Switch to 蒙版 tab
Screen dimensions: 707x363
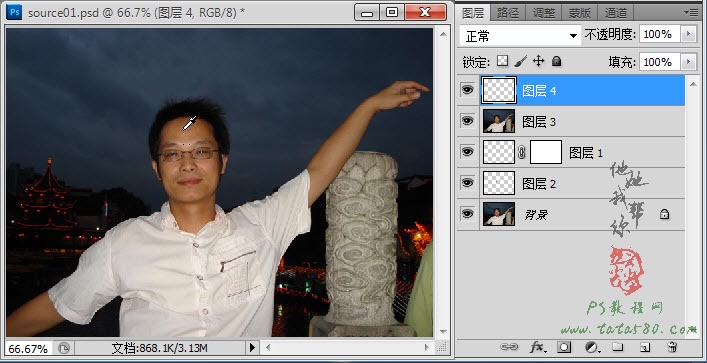pos(579,13)
